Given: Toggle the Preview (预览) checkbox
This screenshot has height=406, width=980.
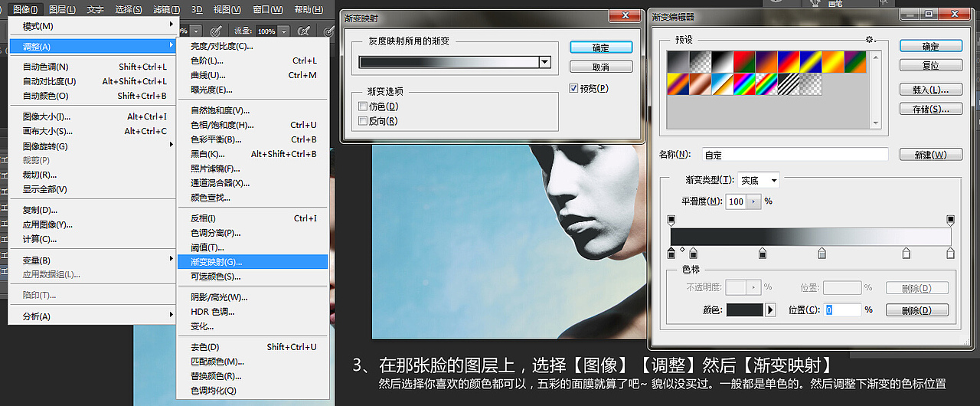Looking at the screenshot, I should pos(574,88).
